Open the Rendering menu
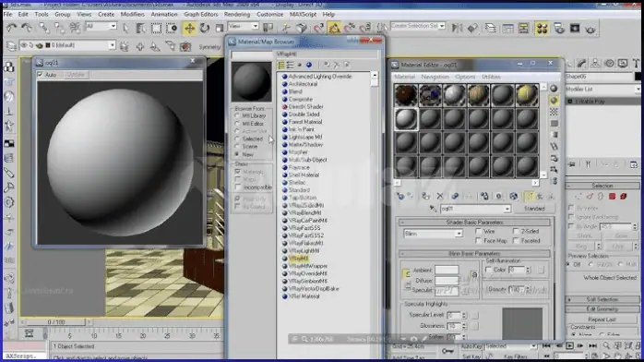 (x=236, y=15)
